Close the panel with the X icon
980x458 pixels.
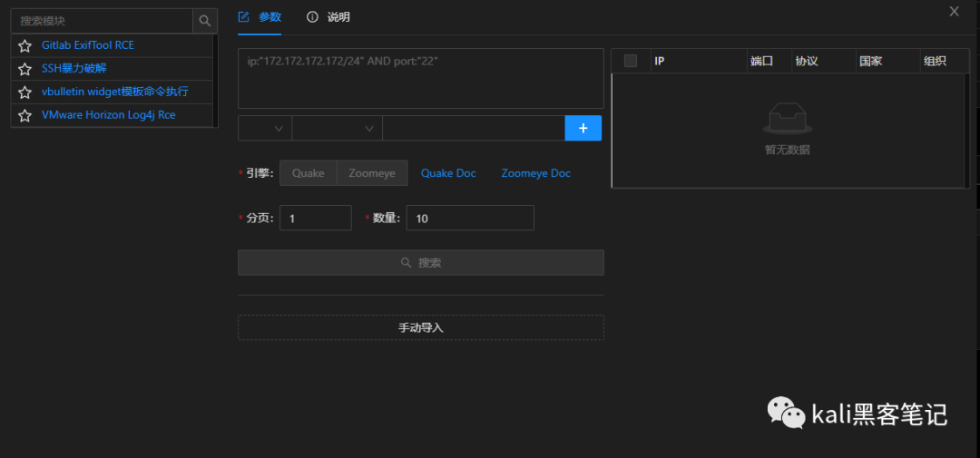point(954,12)
